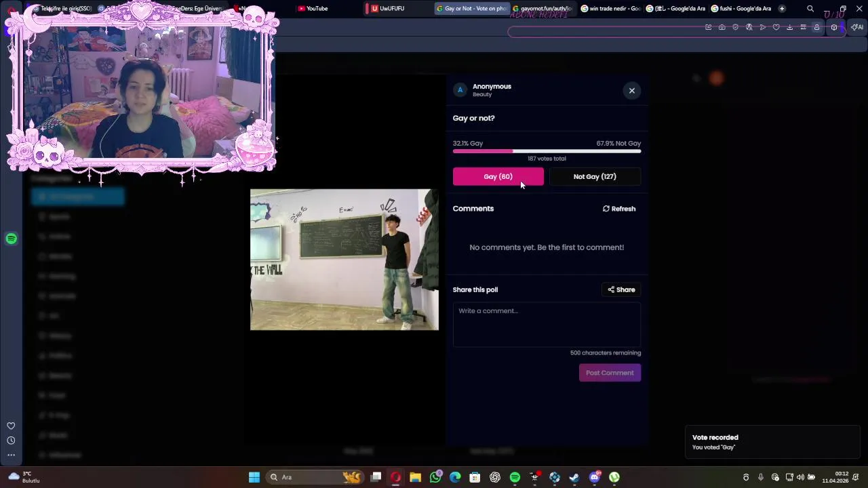Vote with the Not Gay (127) button

click(595, 176)
